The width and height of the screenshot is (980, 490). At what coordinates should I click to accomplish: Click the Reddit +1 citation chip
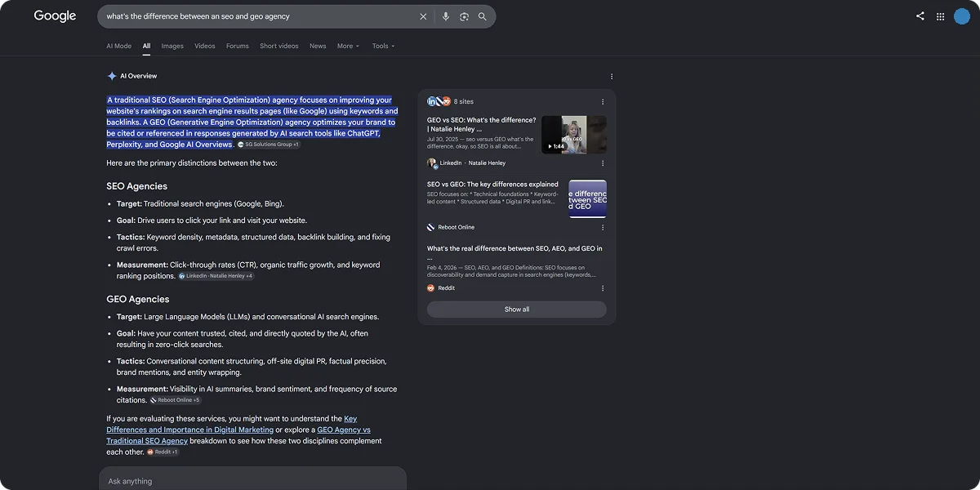[x=163, y=452]
